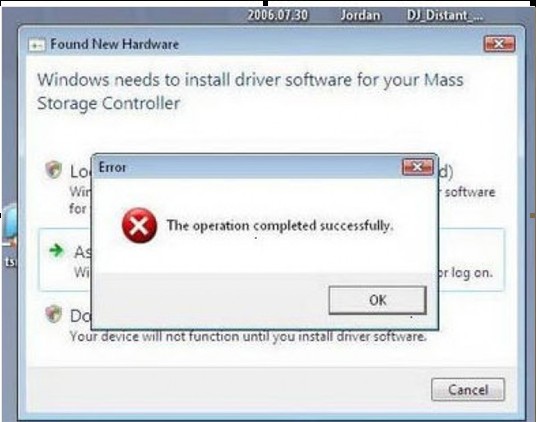536x422 pixels.
Task: Click the 'Your device will not function' description
Action: [x=248, y=337]
